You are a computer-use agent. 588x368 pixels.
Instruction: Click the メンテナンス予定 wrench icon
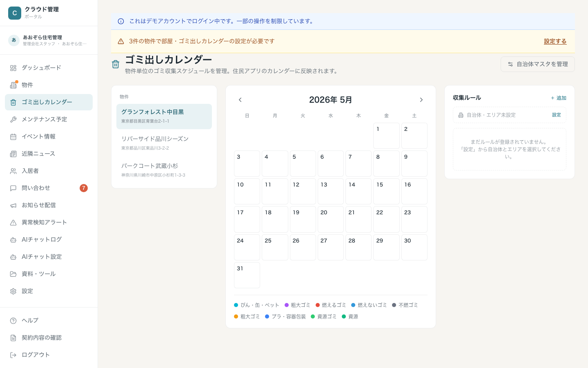click(x=13, y=119)
